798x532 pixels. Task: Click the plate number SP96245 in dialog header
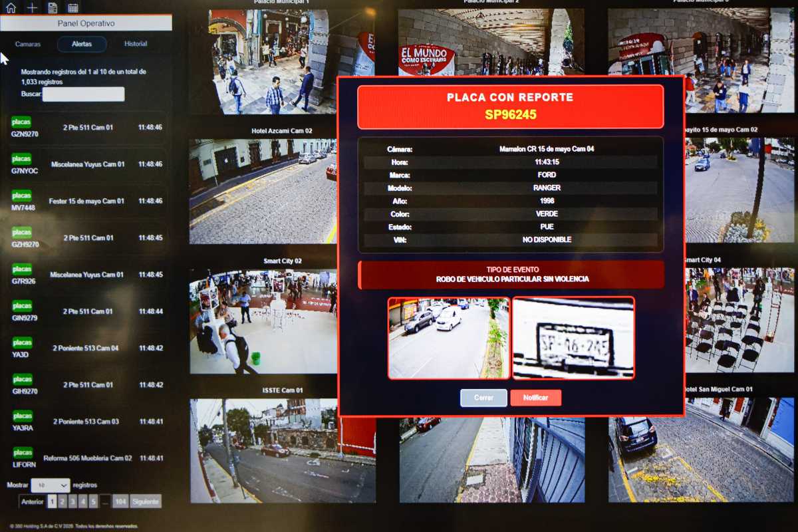(510, 114)
